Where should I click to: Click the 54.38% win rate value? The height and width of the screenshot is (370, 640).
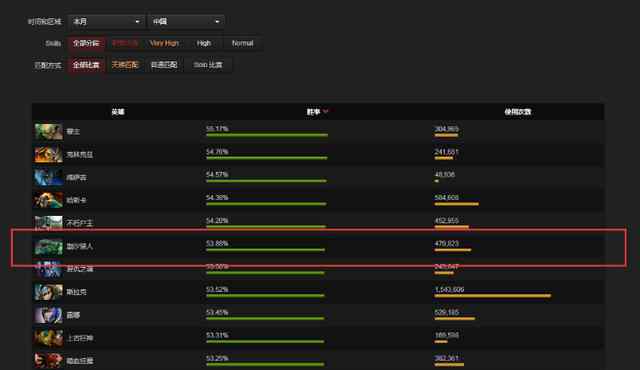point(217,197)
